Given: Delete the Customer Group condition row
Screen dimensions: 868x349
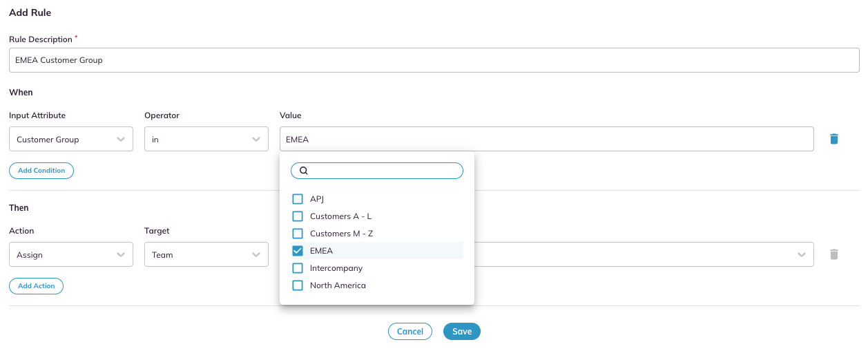Looking at the screenshot, I should (x=833, y=139).
